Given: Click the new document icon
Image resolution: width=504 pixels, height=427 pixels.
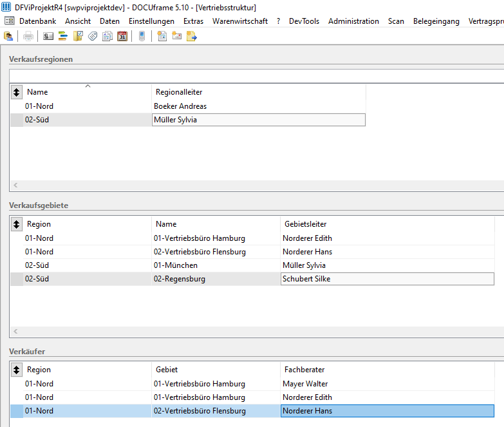Looking at the screenshot, I should tap(162, 36).
